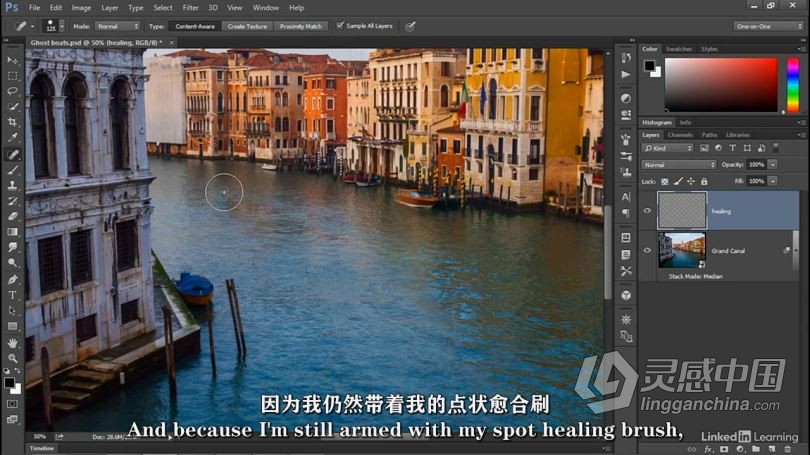Switch to the Swatches tab

(x=679, y=49)
